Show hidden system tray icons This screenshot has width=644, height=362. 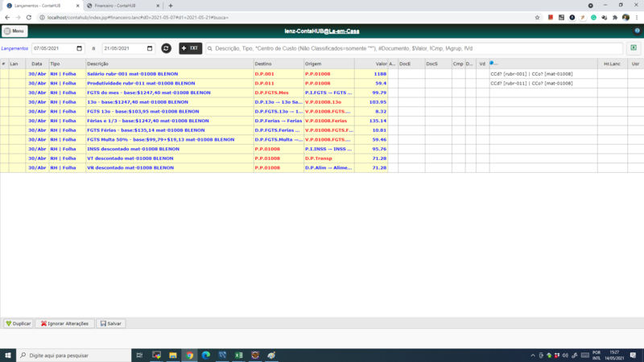[x=533, y=356]
